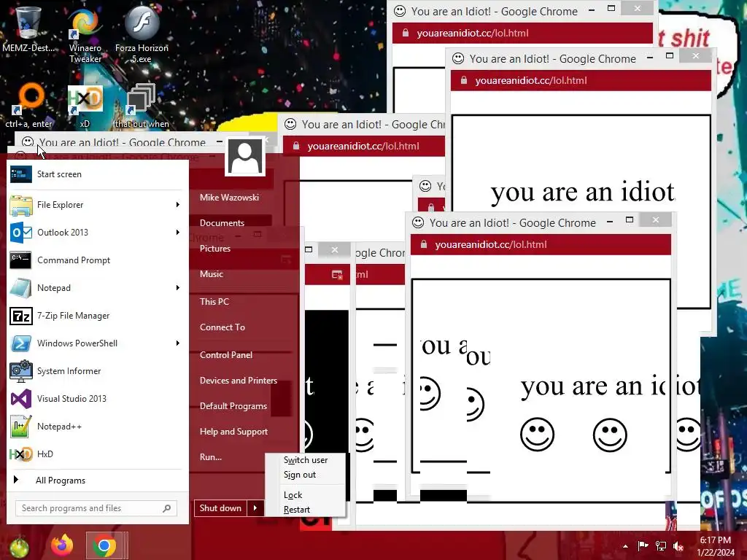This screenshot has width=747, height=560.
Task: Open Control Panel from Start menu
Action: pos(226,355)
